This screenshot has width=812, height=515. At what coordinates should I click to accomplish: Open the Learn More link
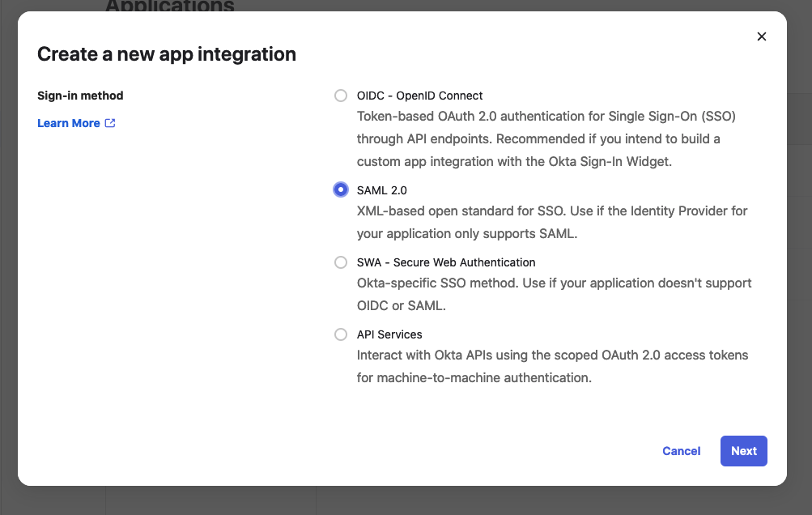coord(69,123)
